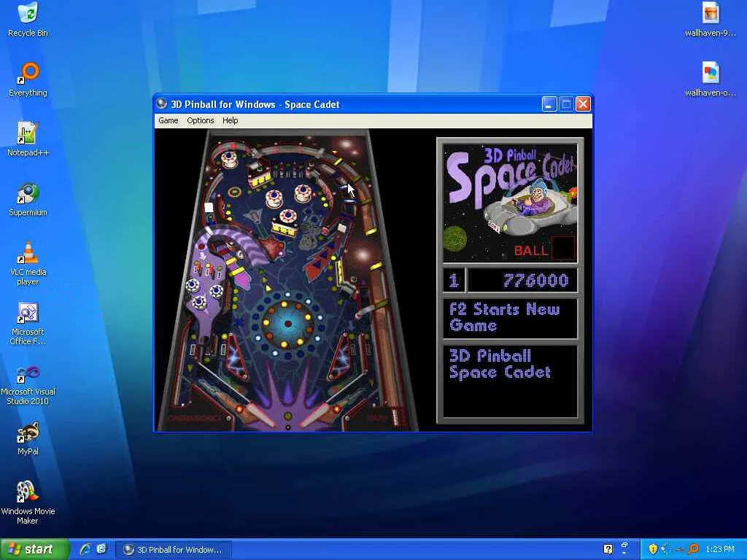Screen dimensions: 747x560
Task: Select the wallhaven-9... file on desktop
Action: 710,19
